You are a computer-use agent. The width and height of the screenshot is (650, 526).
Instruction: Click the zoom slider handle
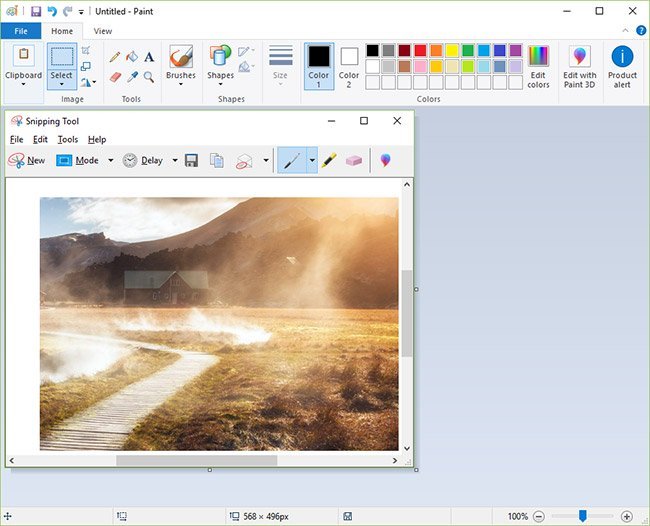click(582, 516)
